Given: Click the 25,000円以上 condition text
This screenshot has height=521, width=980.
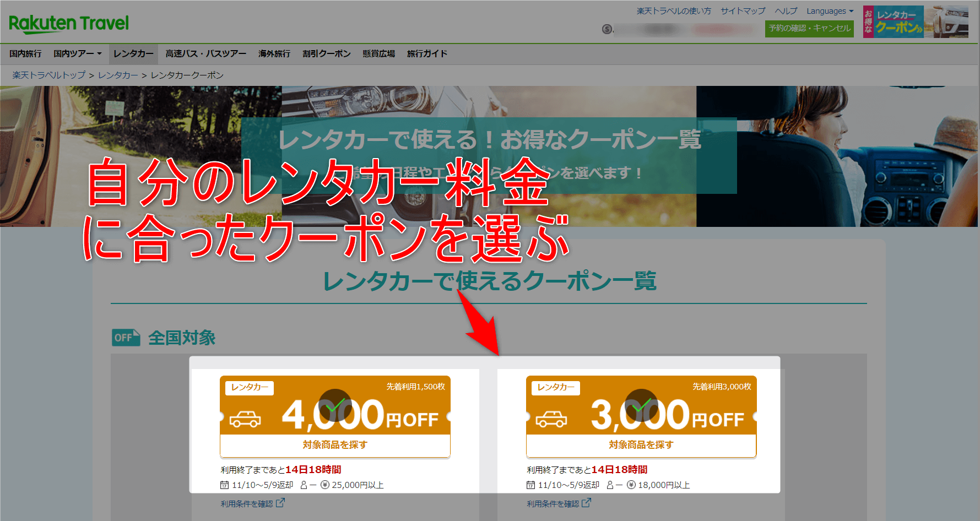Looking at the screenshot, I should pos(358,485).
